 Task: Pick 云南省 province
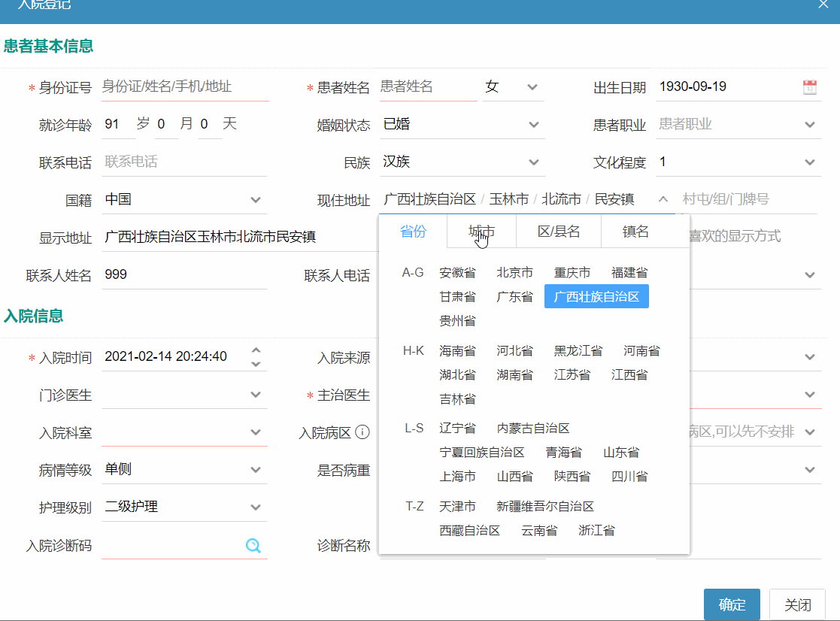pyautogui.click(x=539, y=531)
